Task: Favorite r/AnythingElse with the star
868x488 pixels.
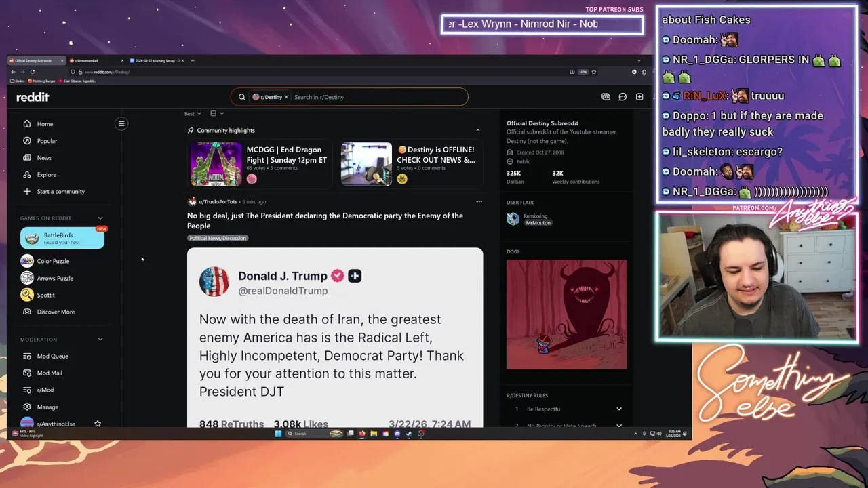Action: tap(98, 424)
